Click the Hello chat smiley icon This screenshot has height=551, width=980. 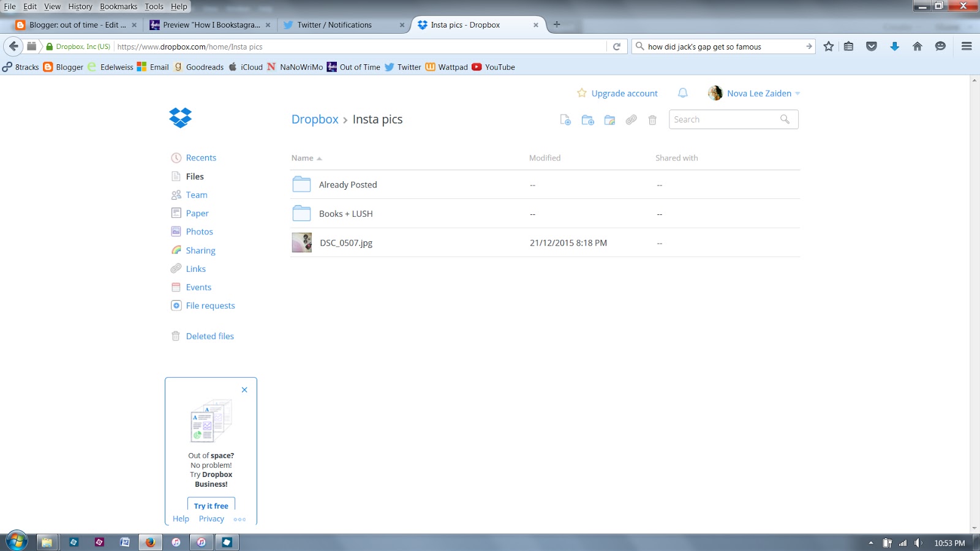(941, 47)
